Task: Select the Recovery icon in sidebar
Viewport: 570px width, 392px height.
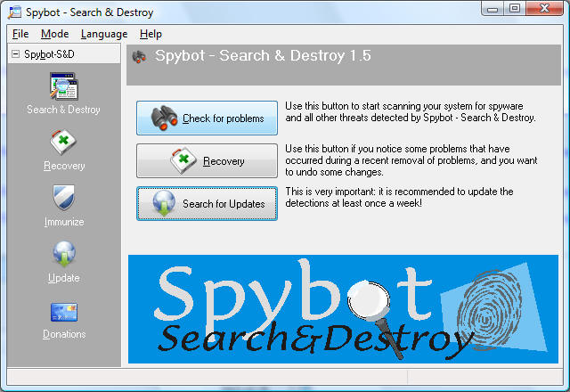Action: click(63, 143)
